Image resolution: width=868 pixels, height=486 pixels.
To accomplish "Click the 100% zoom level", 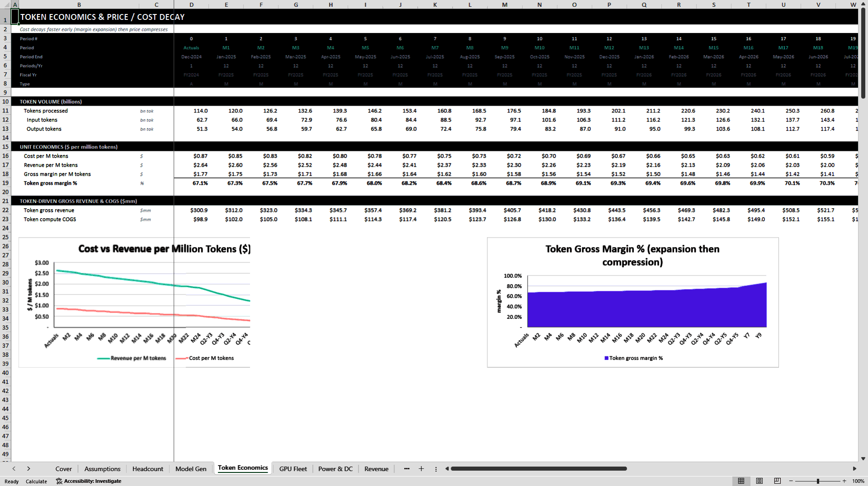I will [x=858, y=481].
